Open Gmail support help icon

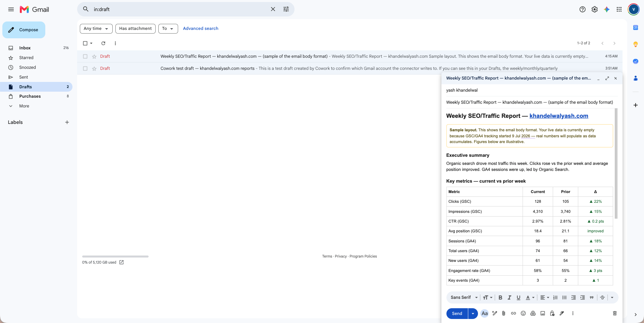pyautogui.click(x=582, y=9)
